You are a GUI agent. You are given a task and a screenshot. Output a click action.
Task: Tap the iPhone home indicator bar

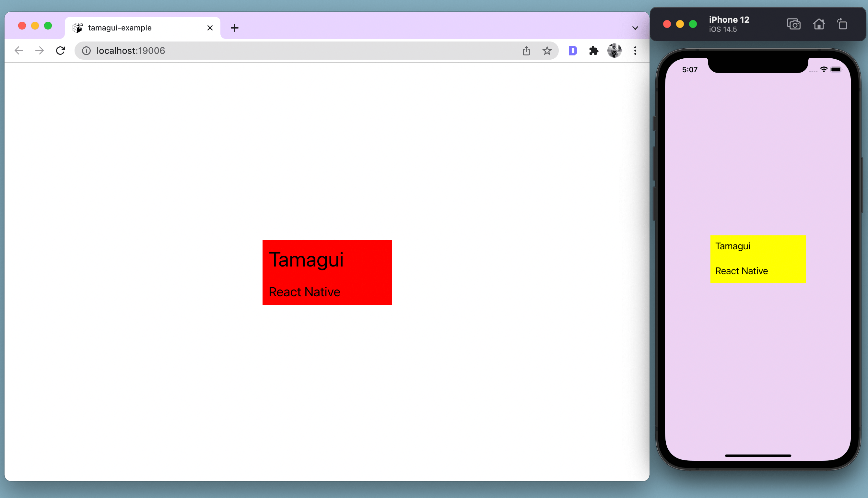pyautogui.click(x=758, y=456)
